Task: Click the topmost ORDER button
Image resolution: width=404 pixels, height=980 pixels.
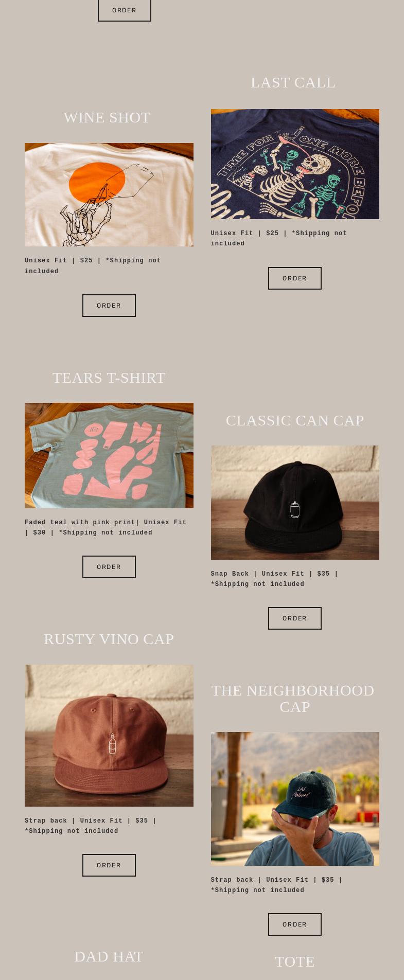Action: [x=125, y=10]
